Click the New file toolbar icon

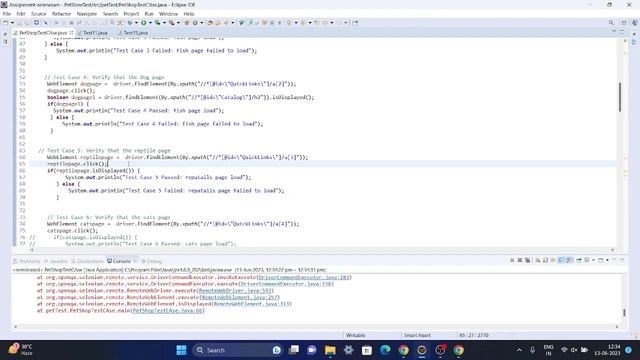[x=5, y=22]
